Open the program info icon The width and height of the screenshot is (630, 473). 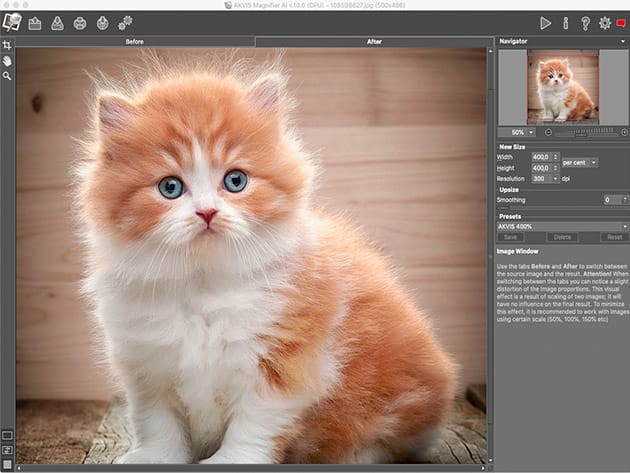point(566,22)
